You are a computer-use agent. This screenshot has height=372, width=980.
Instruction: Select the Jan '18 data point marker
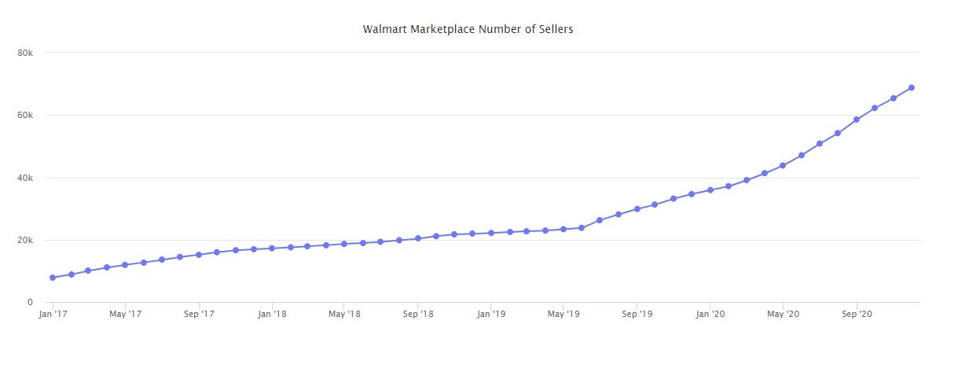(x=272, y=249)
